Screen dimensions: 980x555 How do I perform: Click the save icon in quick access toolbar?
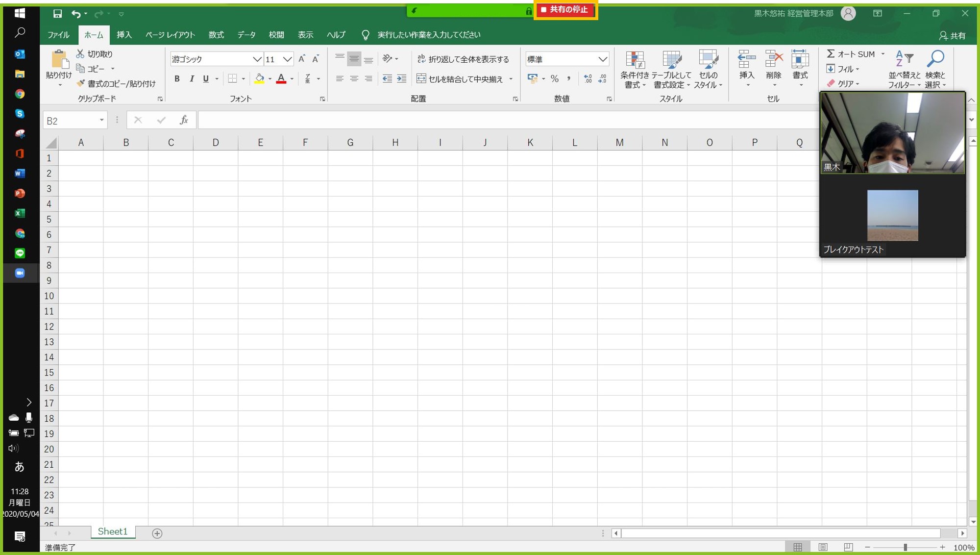(x=57, y=14)
